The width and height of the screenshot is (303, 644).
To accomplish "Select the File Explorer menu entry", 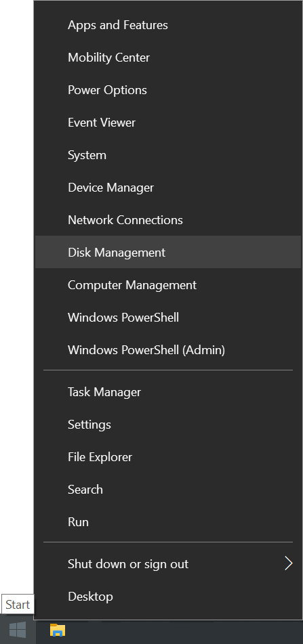I will point(168,456).
